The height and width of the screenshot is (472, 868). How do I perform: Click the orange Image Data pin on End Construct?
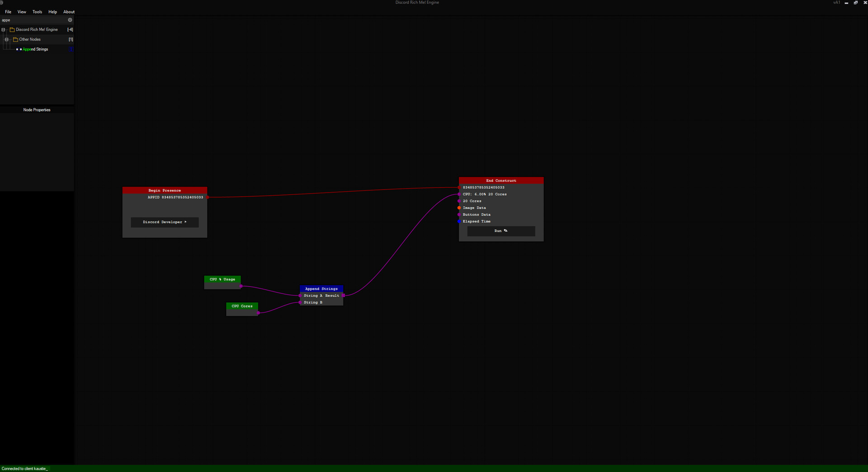click(459, 208)
